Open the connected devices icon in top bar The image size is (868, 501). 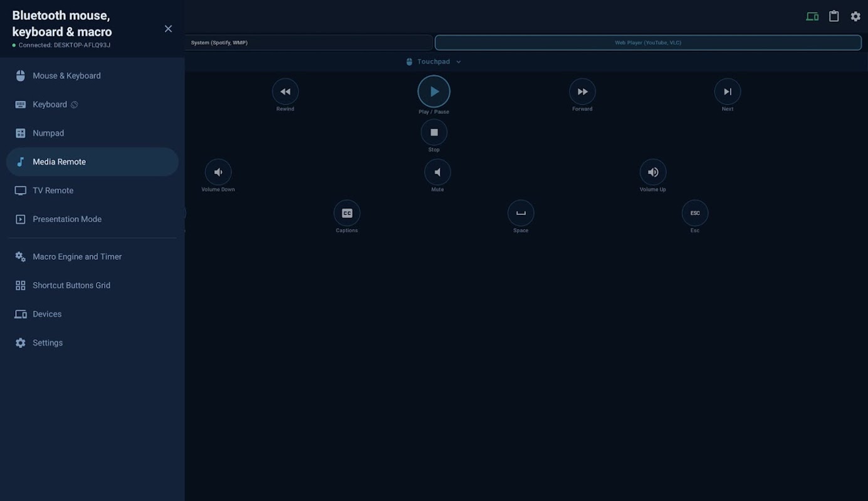tap(812, 16)
